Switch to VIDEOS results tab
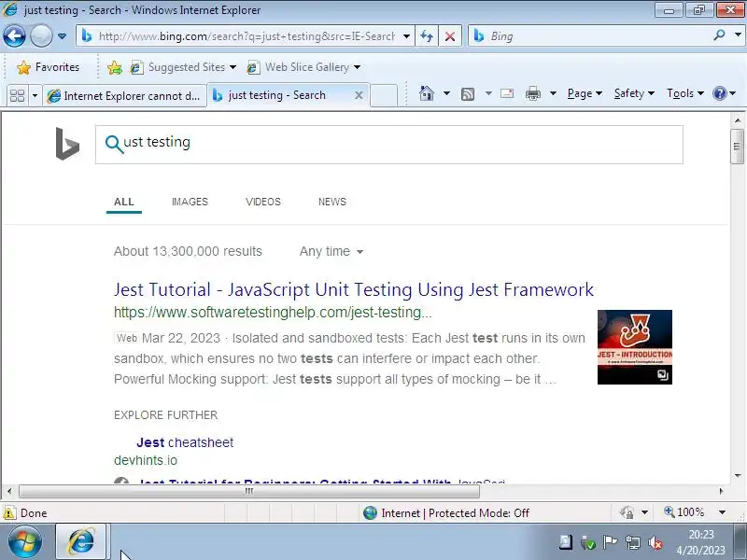 tap(263, 202)
